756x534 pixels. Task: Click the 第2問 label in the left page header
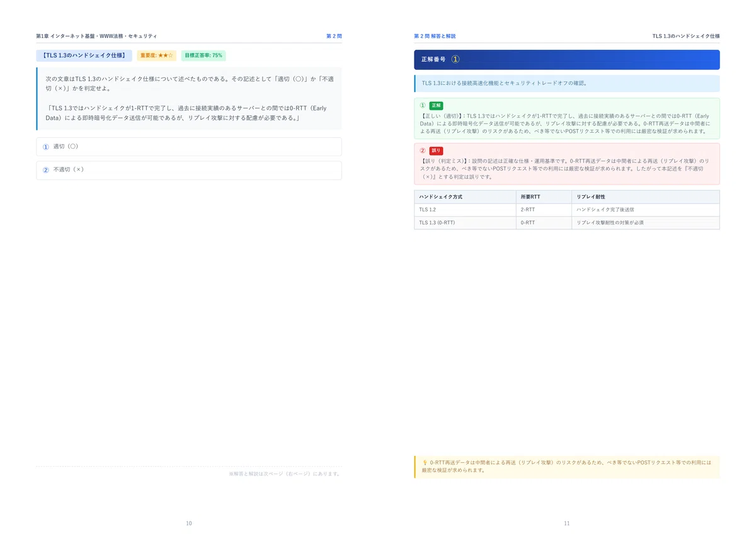point(334,37)
